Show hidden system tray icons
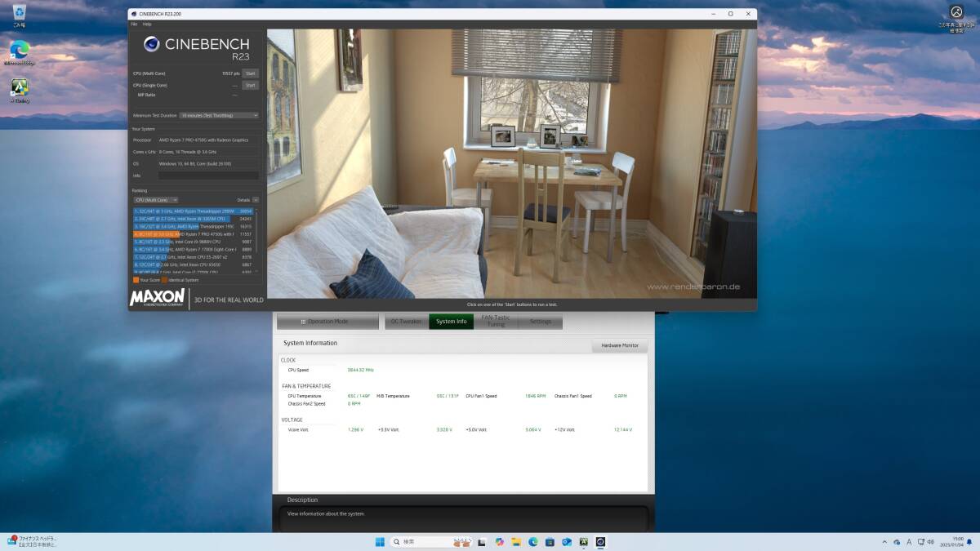Image resolution: width=980 pixels, height=551 pixels. click(x=885, y=542)
